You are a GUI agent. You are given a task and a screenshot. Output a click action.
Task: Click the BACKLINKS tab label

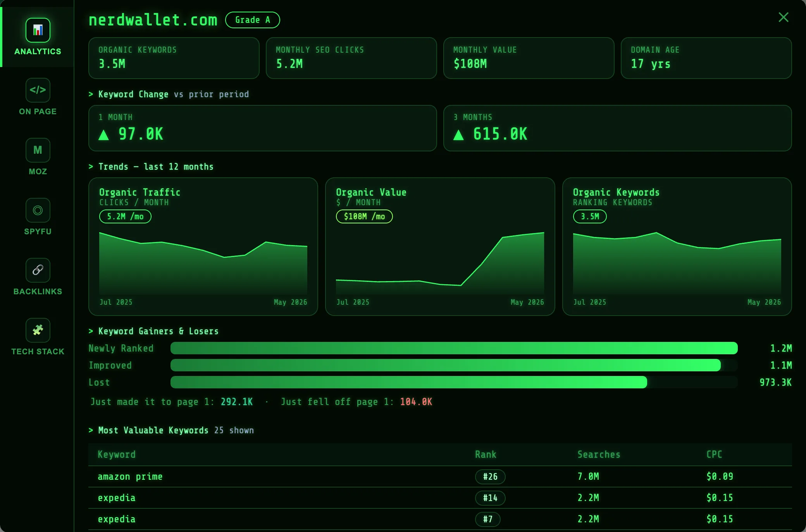pos(38,292)
